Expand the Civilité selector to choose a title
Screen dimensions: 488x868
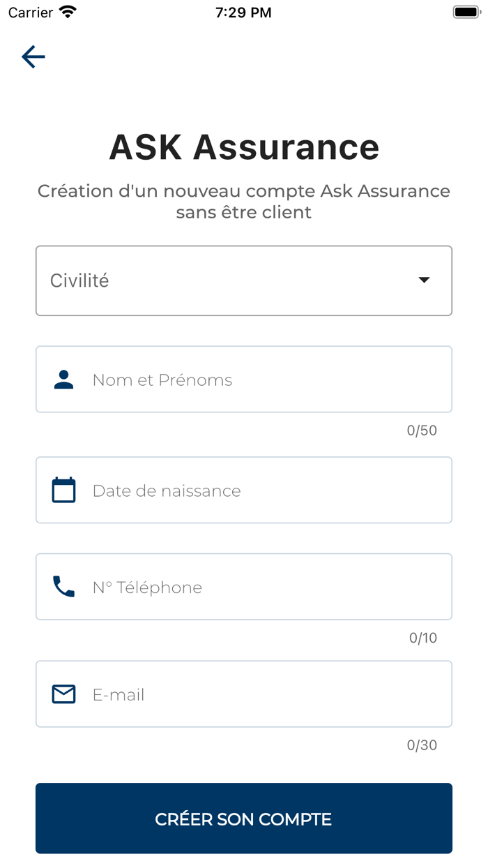[244, 280]
